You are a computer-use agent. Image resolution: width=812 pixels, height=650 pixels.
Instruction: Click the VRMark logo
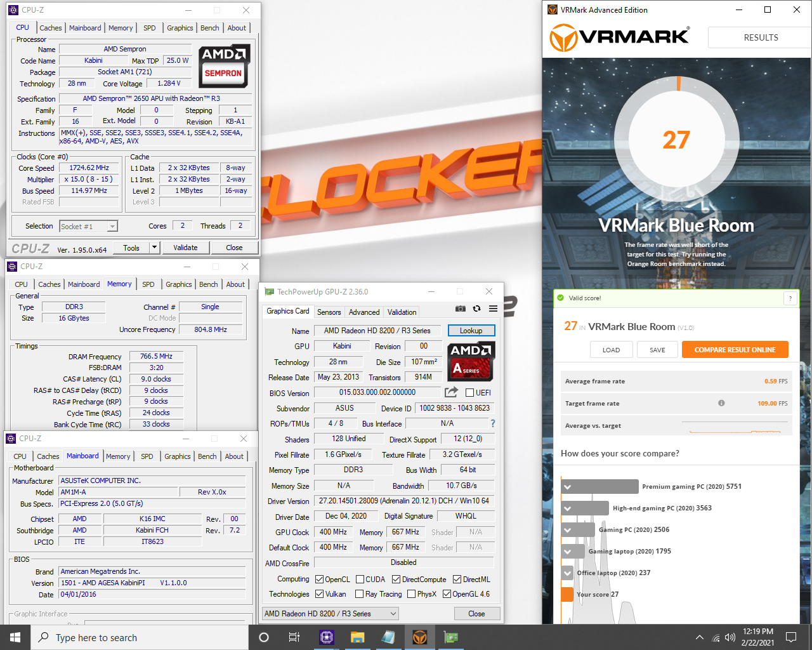(619, 37)
